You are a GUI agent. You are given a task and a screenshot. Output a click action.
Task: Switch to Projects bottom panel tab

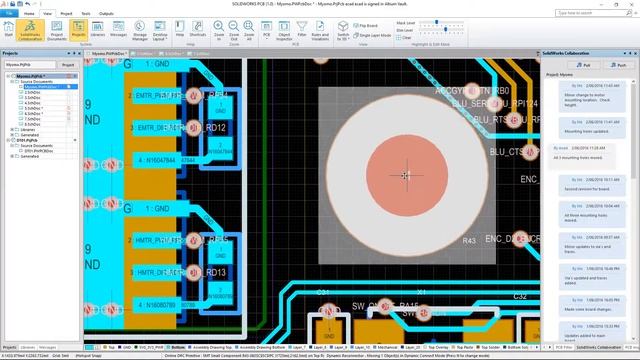tap(10, 347)
